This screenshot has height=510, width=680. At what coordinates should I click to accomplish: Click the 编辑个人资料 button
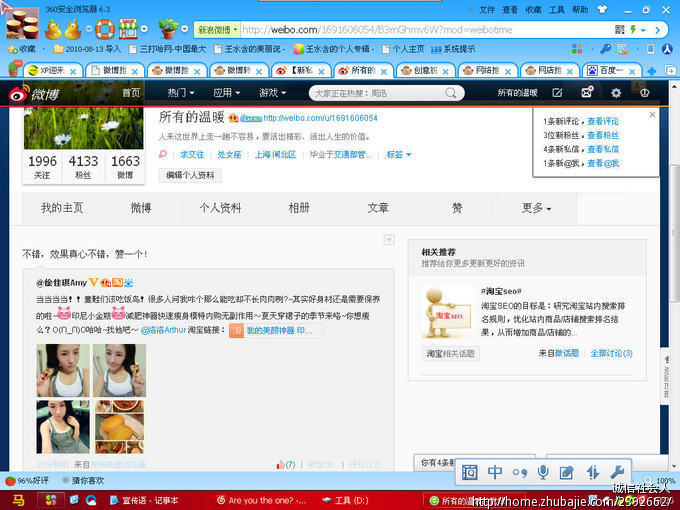[190, 175]
